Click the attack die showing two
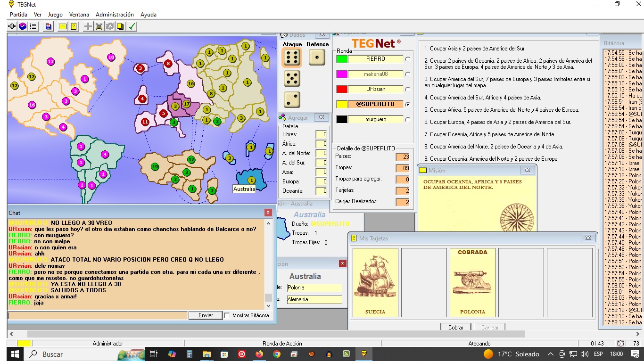Screen dimensions: 644x362 [292, 99]
